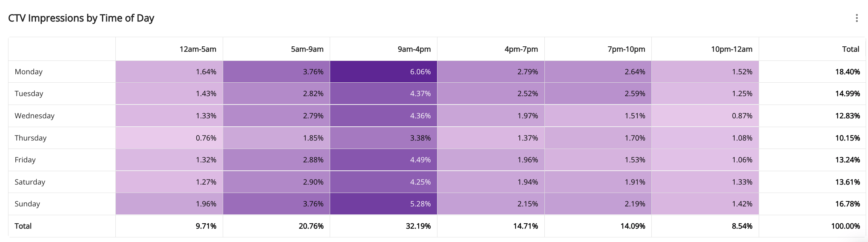Click the Wednesday row label
Viewport: 868px width, 242px height.
pos(35,116)
